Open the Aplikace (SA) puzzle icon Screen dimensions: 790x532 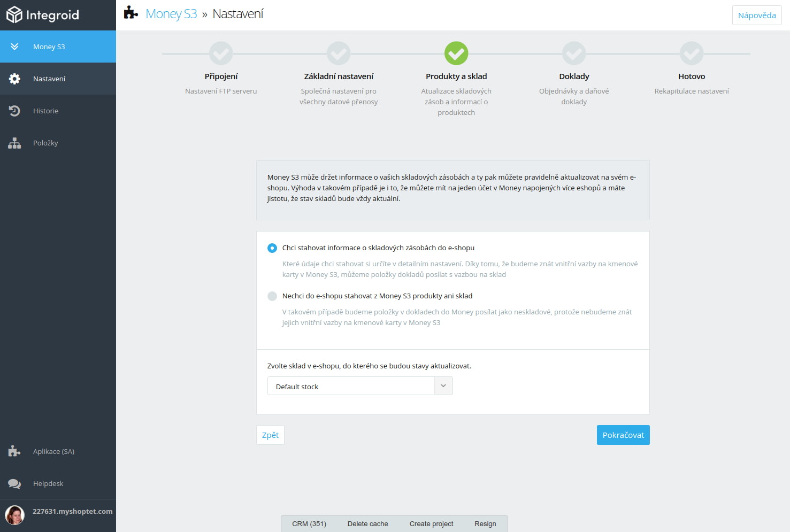tap(14, 451)
